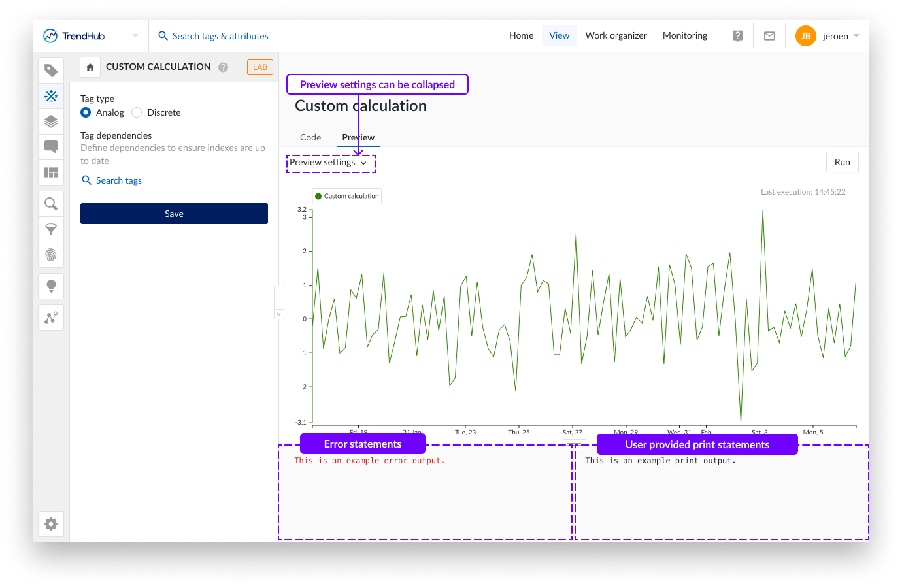Image resolution: width=902 pixels, height=588 pixels.
Task: Click the home icon beside Custom Calculation
Action: click(x=90, y=67)
